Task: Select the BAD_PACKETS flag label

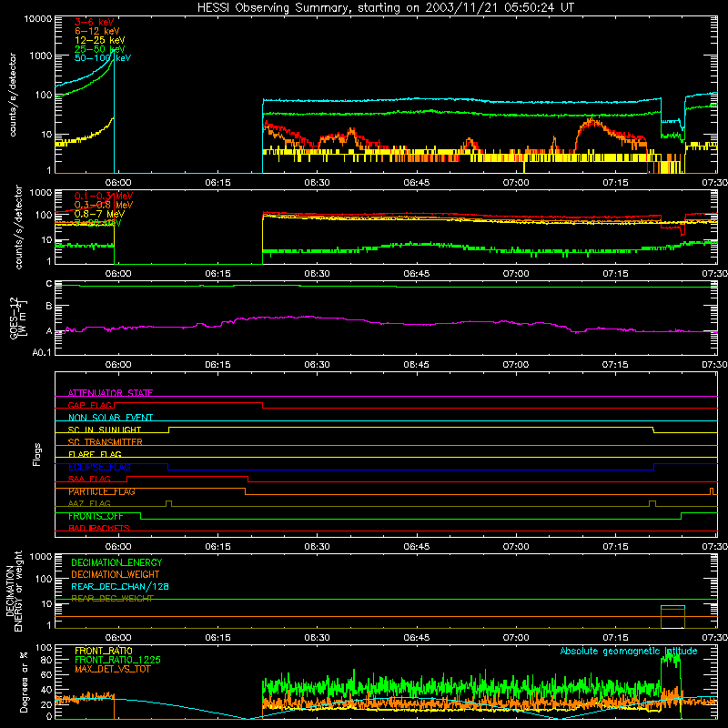Action: (x=99, y=528)
